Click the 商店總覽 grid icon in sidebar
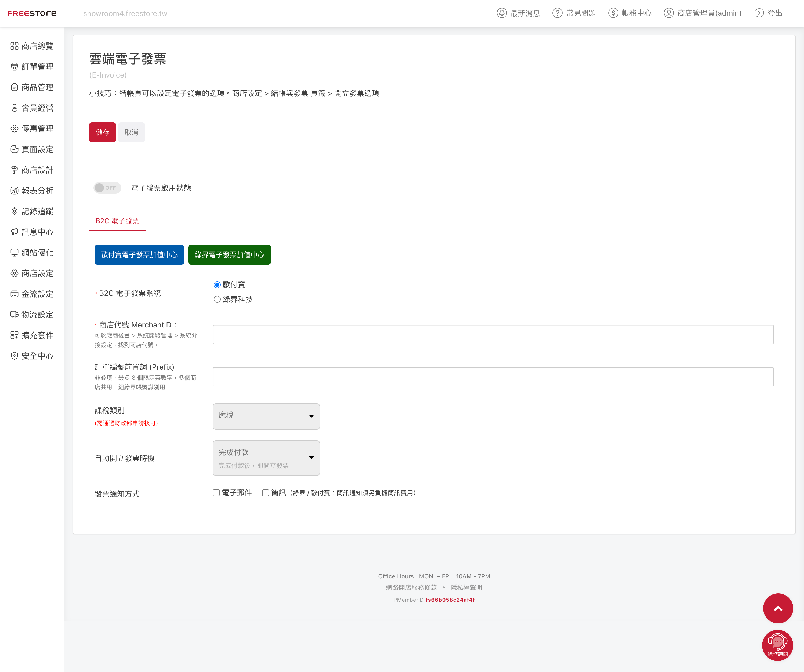Viewport: 804px width, 672px height. 14,46
